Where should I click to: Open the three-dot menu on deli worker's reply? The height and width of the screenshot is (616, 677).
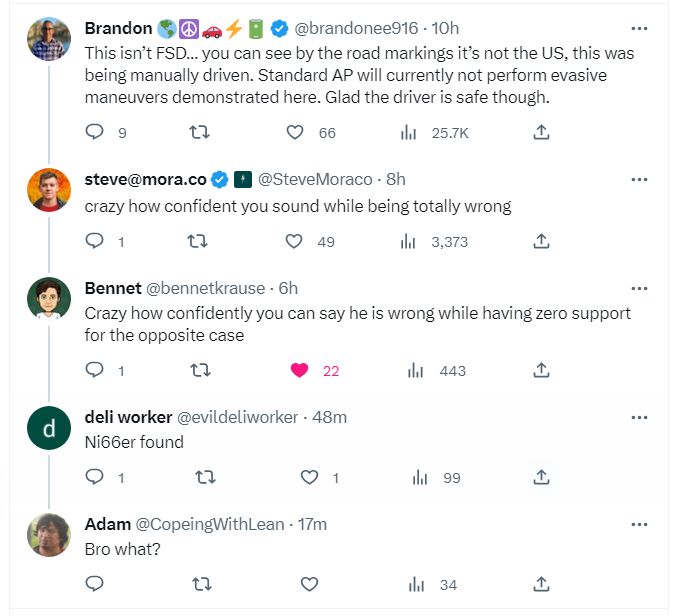(639, 417)
